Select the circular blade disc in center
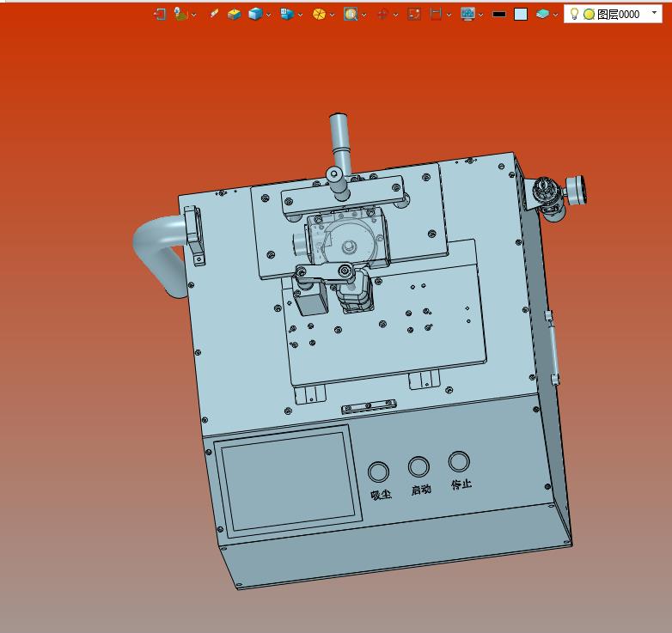The width and height of the screenshot is (672, 633). tap(348, 245)
